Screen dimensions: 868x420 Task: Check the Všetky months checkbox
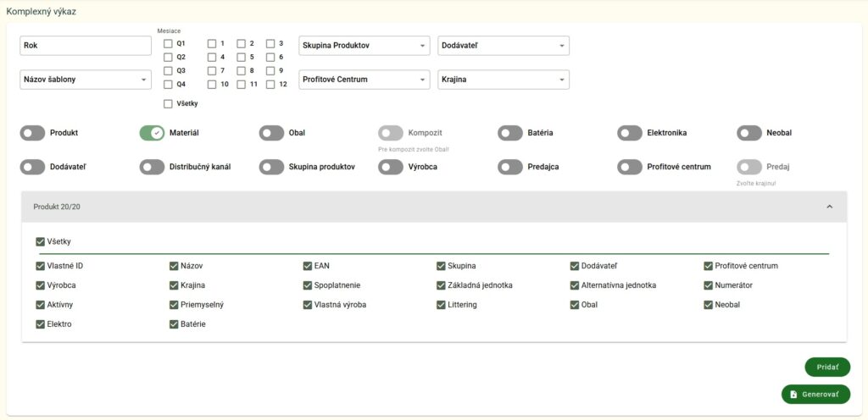[x=168, y=104]
